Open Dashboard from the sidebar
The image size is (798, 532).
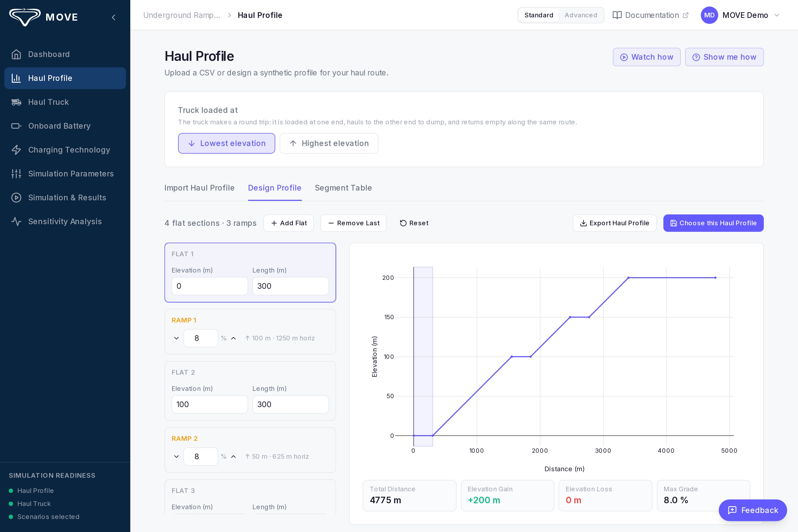[x=65, y=54]
